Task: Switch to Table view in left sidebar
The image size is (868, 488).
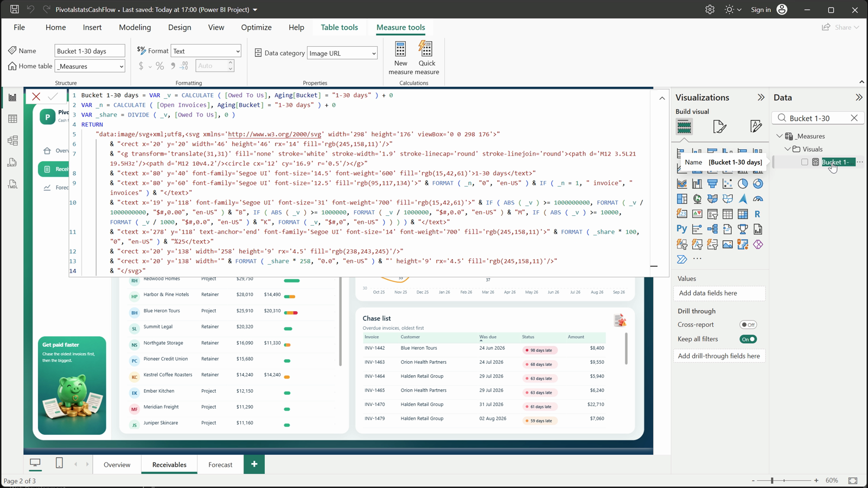Action: coord(12,119)
